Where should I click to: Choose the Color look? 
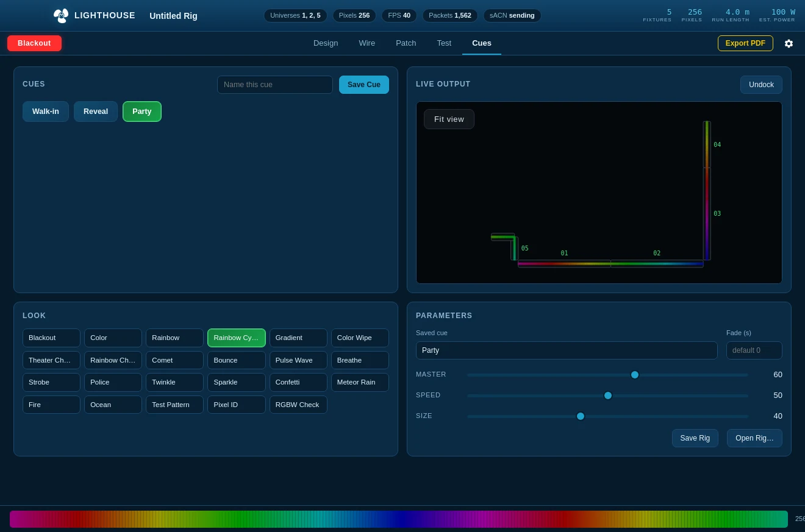113,338
